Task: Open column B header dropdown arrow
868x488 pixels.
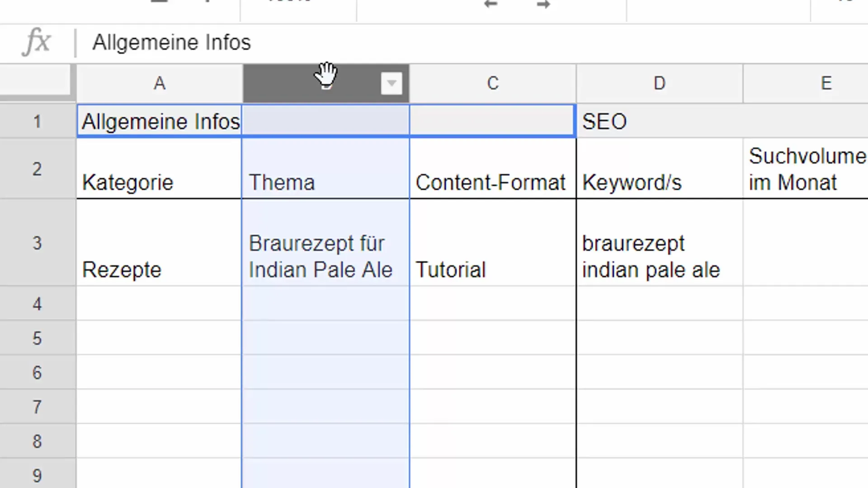Action: pyautogui.click(x=391, y=84)
